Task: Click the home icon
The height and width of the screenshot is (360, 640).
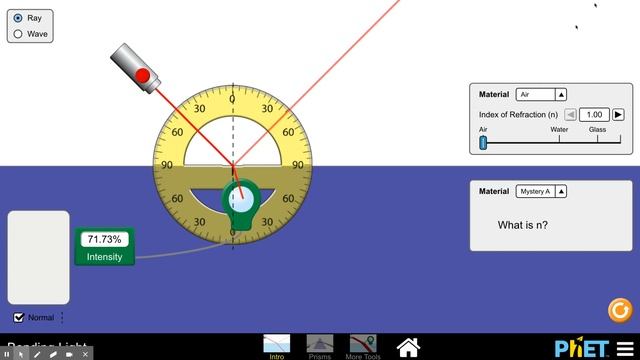Action: tap(408, 348)
